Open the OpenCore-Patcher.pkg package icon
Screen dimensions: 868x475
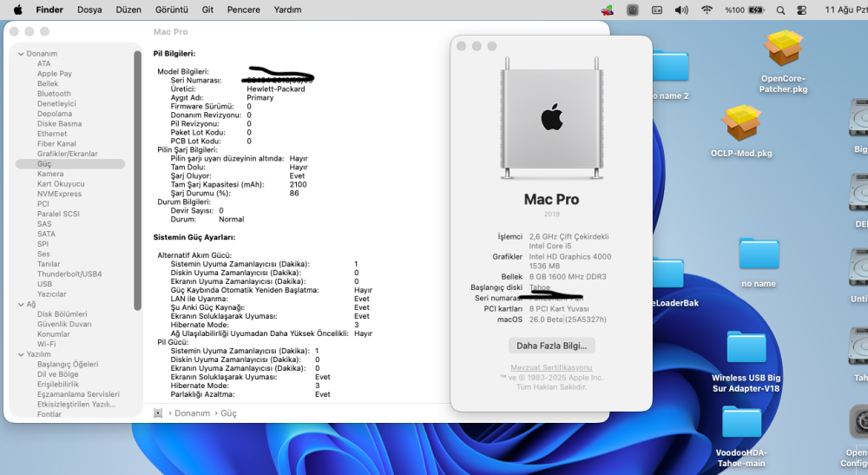pyautogui.click(x=783, y=48)
